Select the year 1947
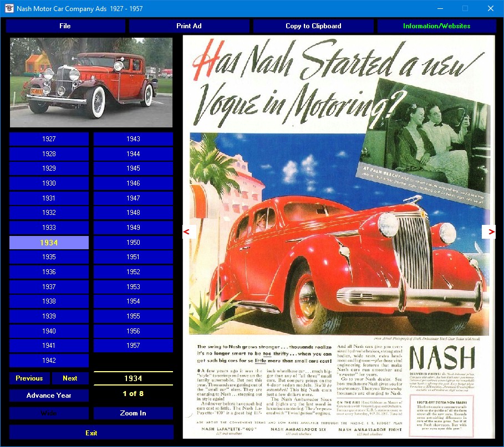 coord(134,198)
